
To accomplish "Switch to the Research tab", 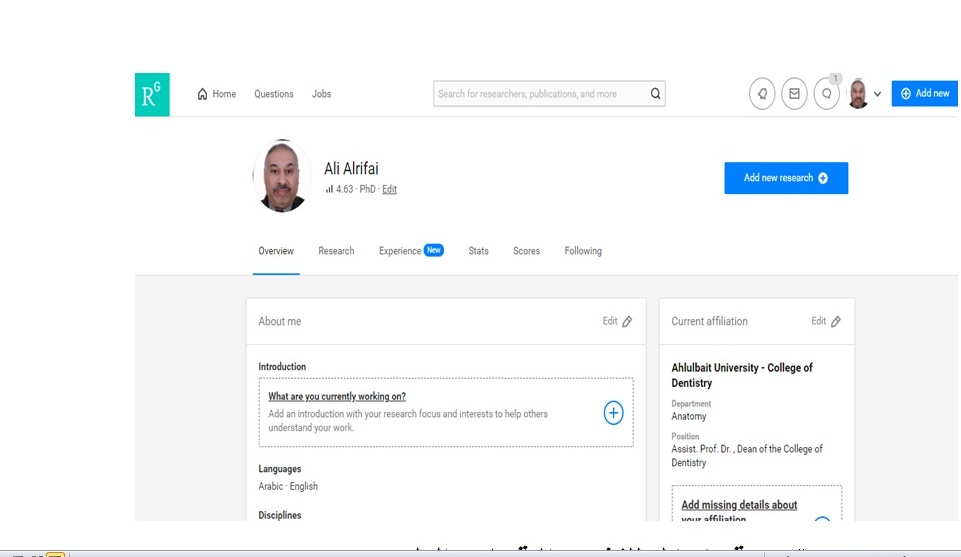I will 336,251.
